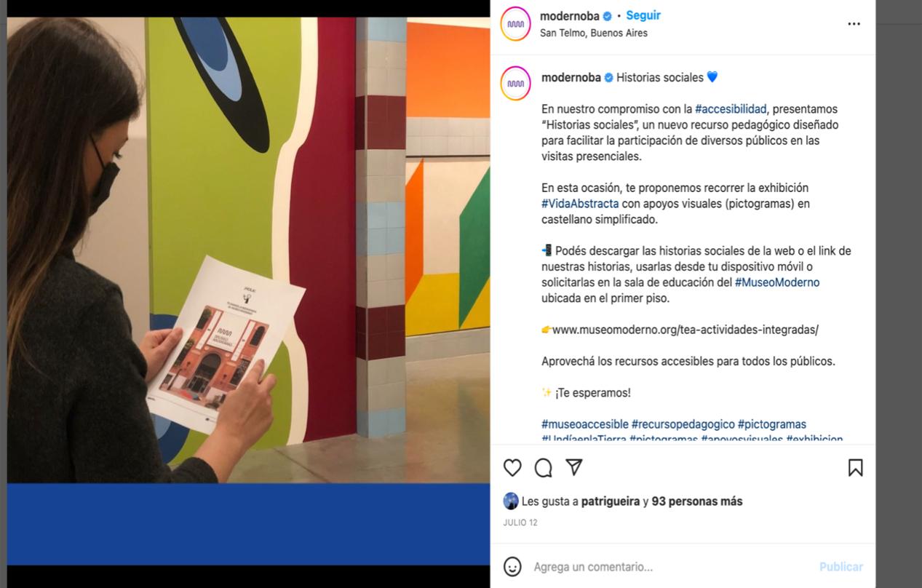Open the emoji picker smiley icon
Image resolution: width=922 pixels, height=588 pixels.
(512, 566)
